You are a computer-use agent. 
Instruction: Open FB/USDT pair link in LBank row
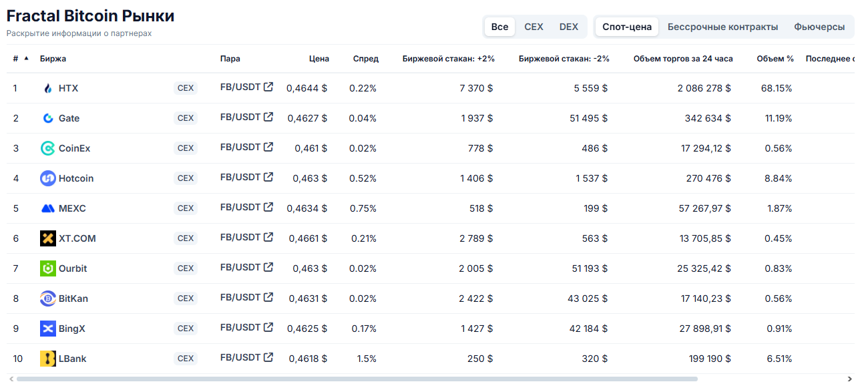[x=240, y=357]
